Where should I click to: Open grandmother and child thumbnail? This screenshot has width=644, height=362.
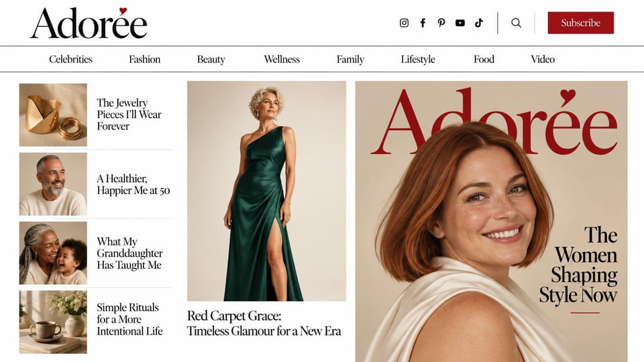53,253
